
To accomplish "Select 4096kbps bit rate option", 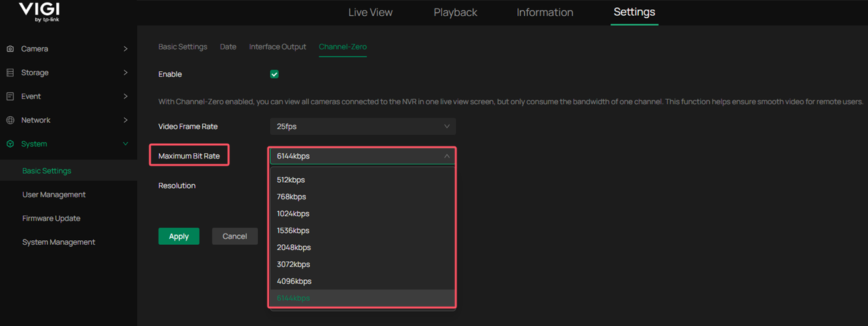I will click(362, 281).
